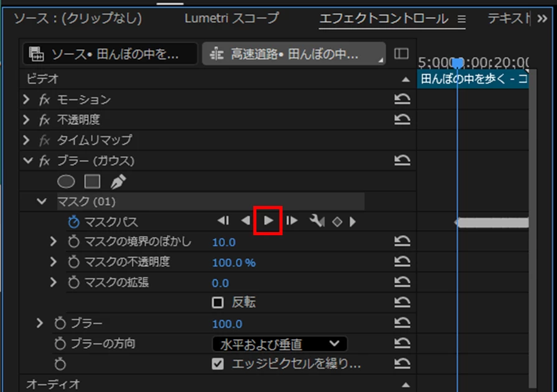Select source clip tab ソース• 田んぼの中を…
Image resolution: width=557 pixels, height=392 pixels.
coord(110,54)
